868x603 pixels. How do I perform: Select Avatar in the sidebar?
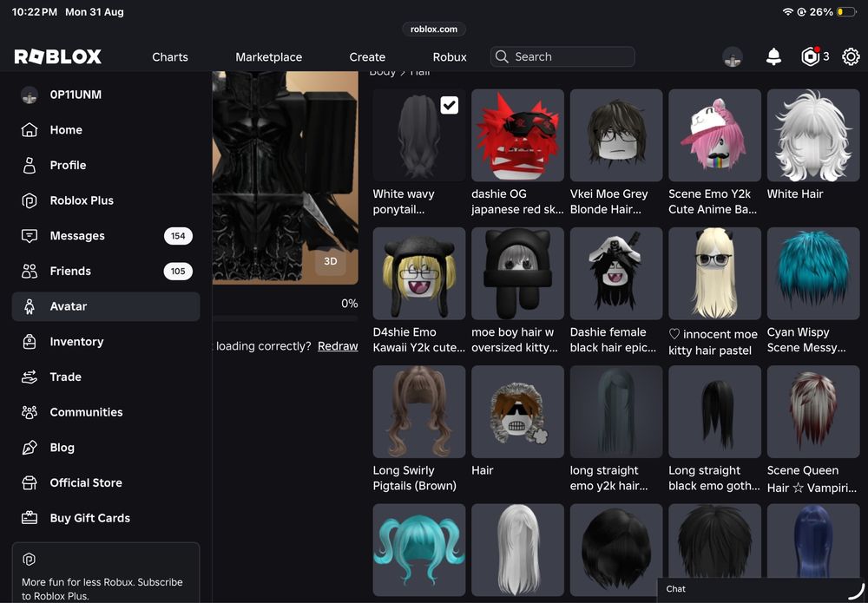pos(106,306)
